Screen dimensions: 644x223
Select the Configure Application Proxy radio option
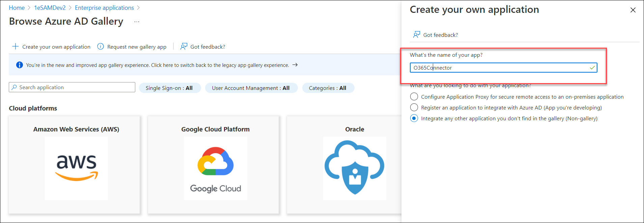tap(414, 97)
